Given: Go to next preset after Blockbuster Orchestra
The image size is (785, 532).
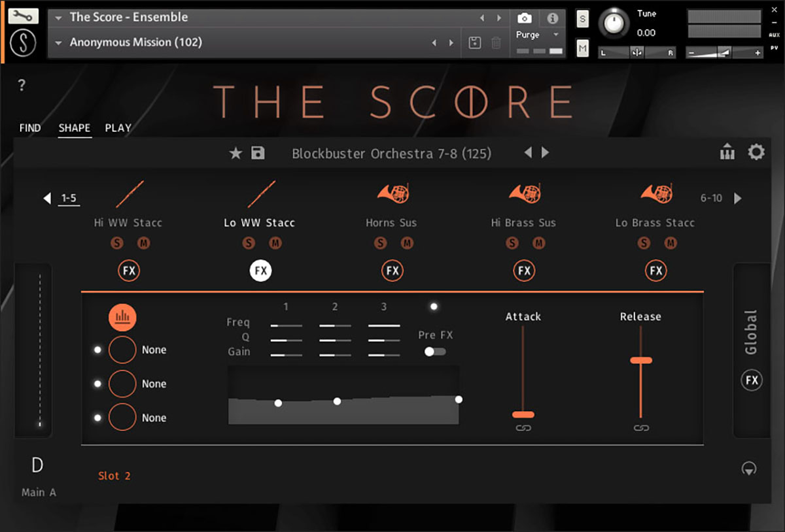Looking at the screenshot, I should pyautogui.click(x=545, y=153).
